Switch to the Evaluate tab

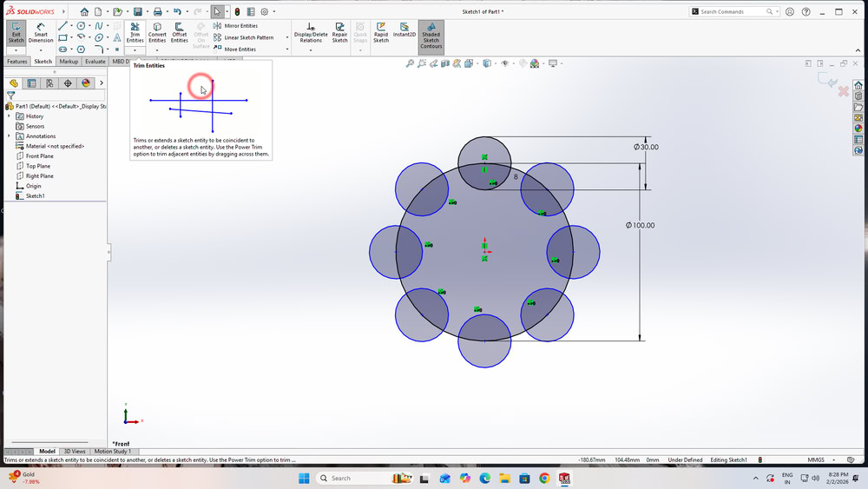tap(95, 62)
